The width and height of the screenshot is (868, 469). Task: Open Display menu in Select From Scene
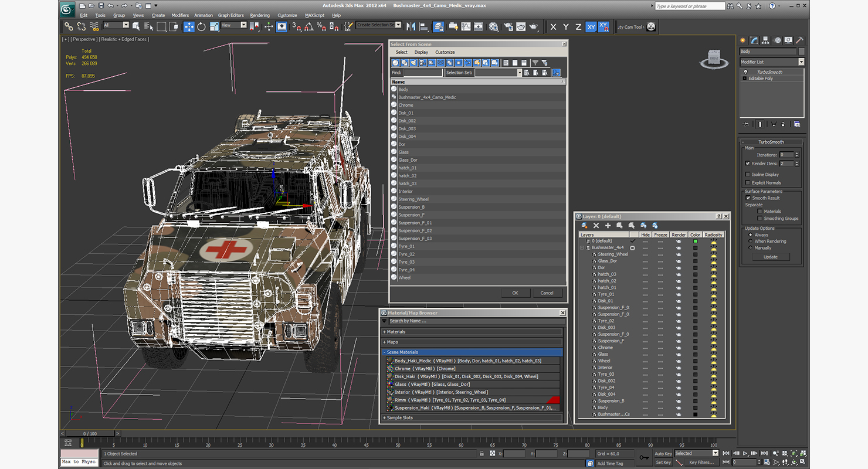coord(421,52)
